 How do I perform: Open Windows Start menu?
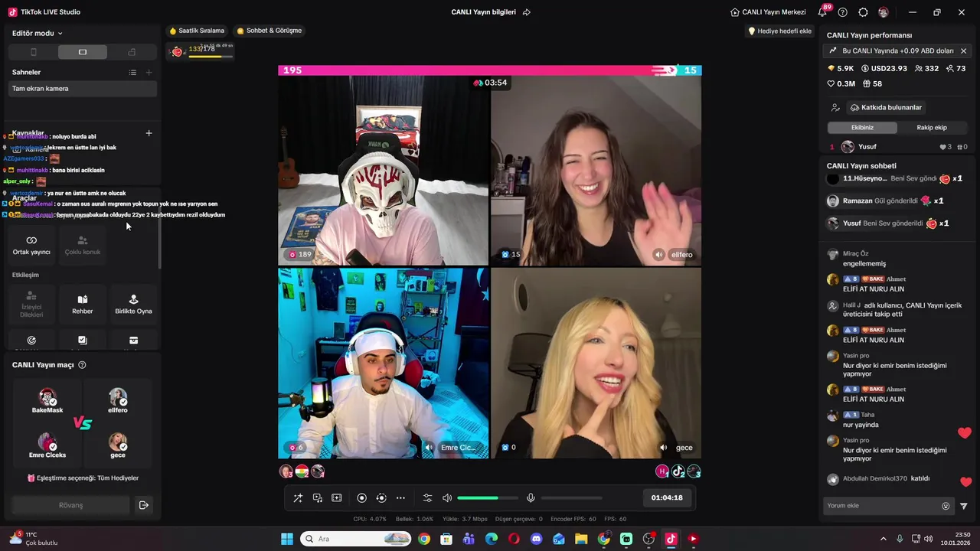pos(287,539)
